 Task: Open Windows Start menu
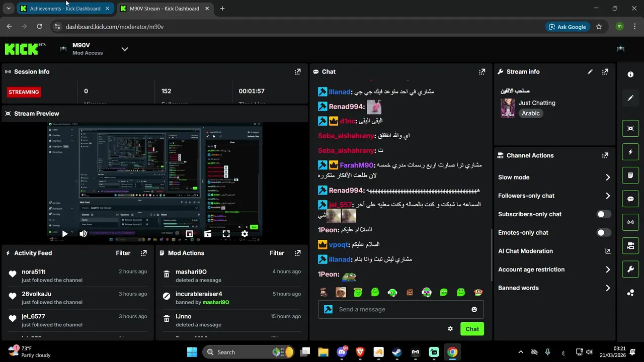192,352
